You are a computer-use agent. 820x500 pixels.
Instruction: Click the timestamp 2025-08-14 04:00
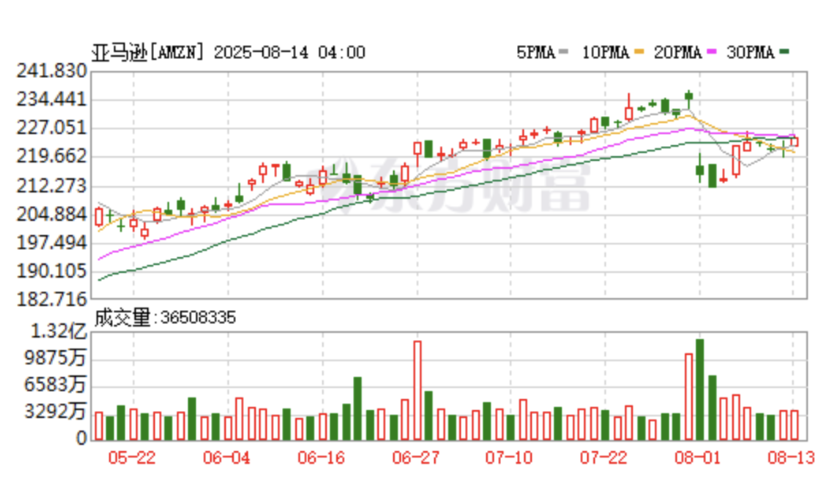tap(289, 52)
